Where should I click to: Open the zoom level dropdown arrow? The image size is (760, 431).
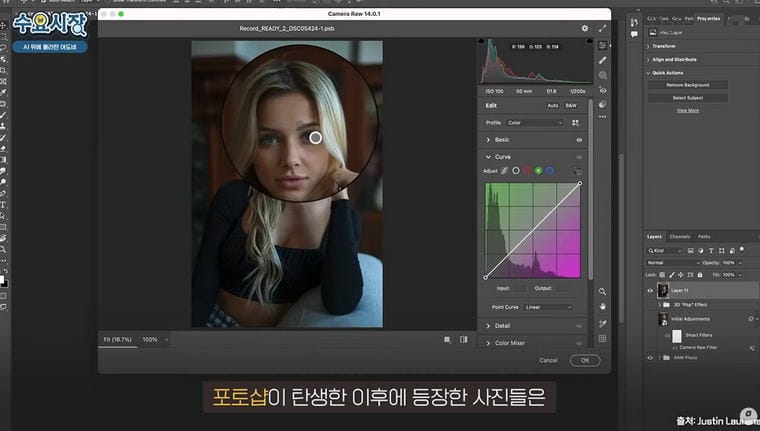pos(166,340)
